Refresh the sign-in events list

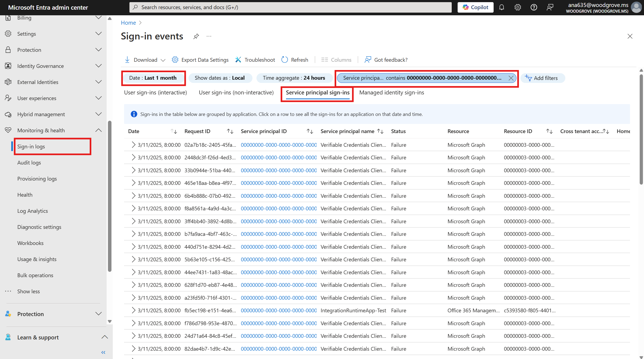coord(294,60)
